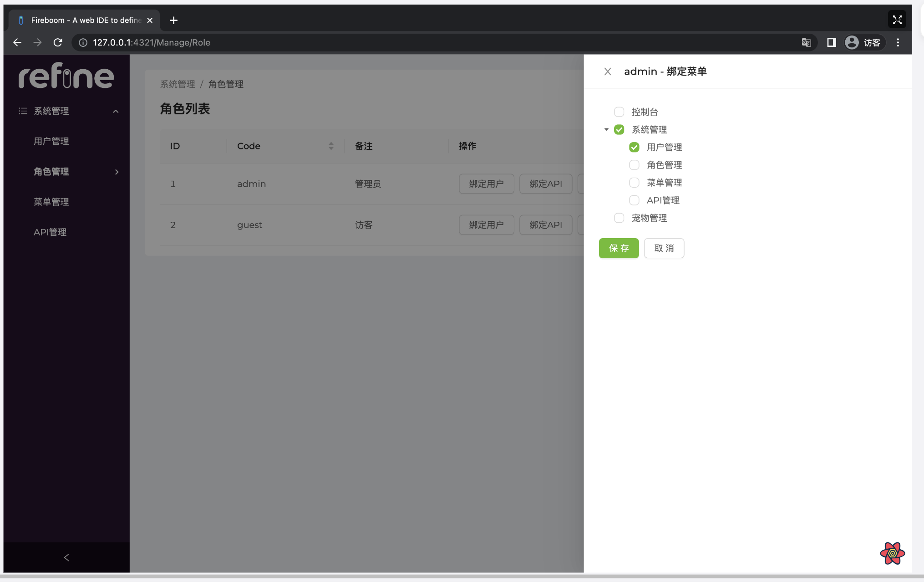Toggle the browser side panel icon
The image size is (924, 582).
831,42
